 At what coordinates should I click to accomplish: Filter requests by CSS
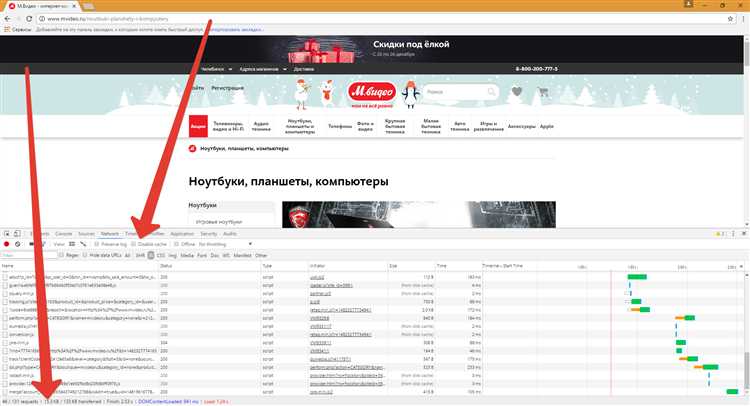click(x=161, y=255)
